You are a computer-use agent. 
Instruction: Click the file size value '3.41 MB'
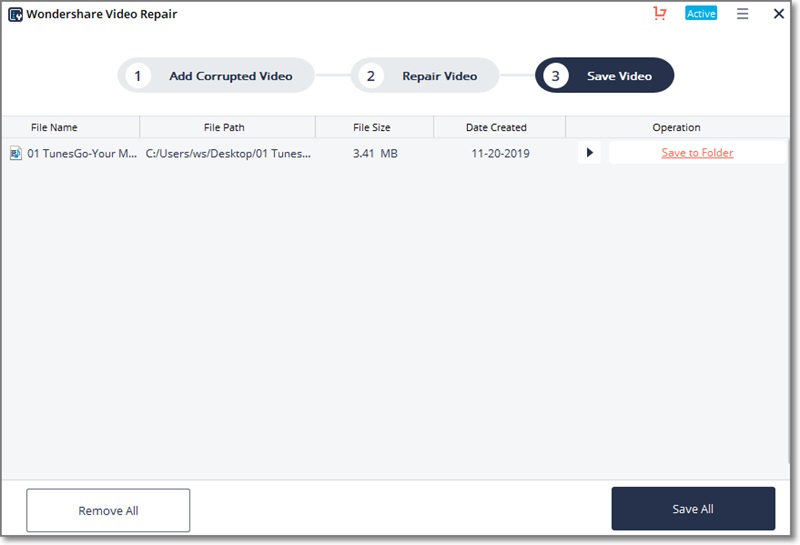pyautogui.click(x=375, y=154)
